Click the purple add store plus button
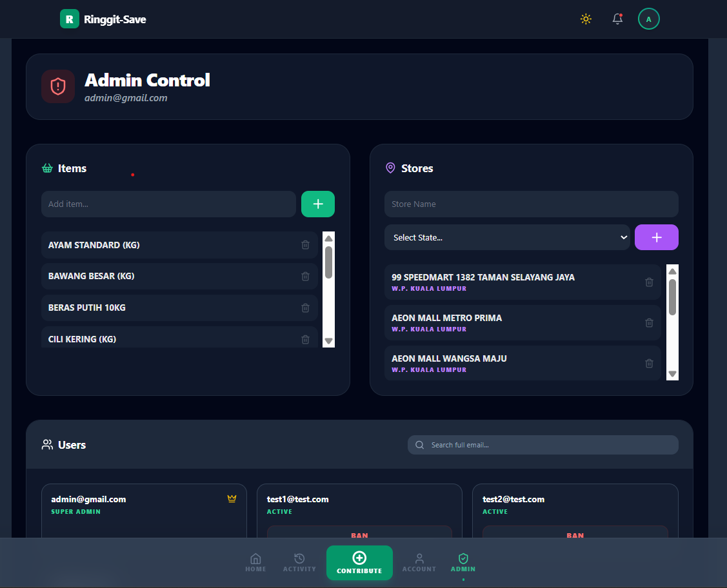 point(656,237)
